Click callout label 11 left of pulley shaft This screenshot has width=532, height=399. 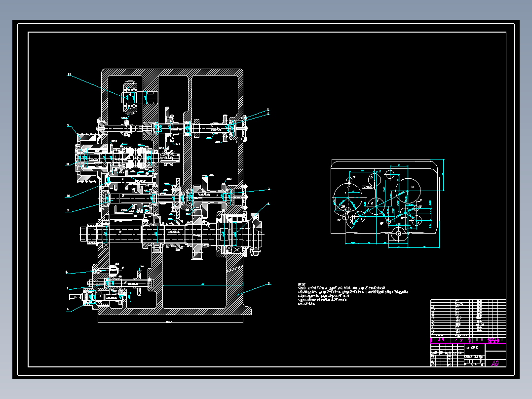click(68, 164)
